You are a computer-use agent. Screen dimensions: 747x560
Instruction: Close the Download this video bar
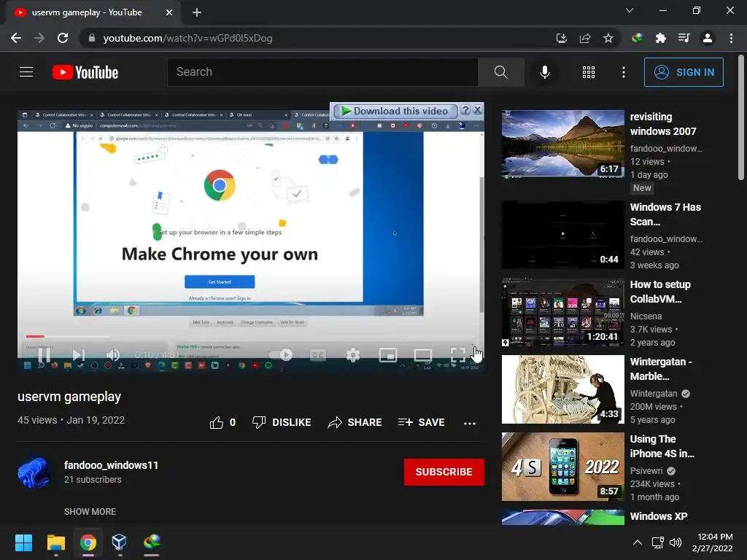[477, 111]
